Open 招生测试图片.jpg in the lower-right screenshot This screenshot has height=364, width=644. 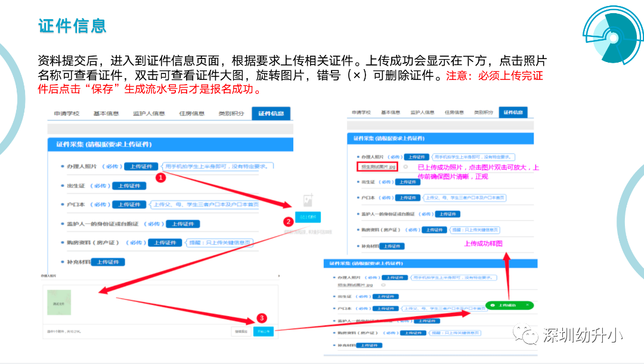355,285
